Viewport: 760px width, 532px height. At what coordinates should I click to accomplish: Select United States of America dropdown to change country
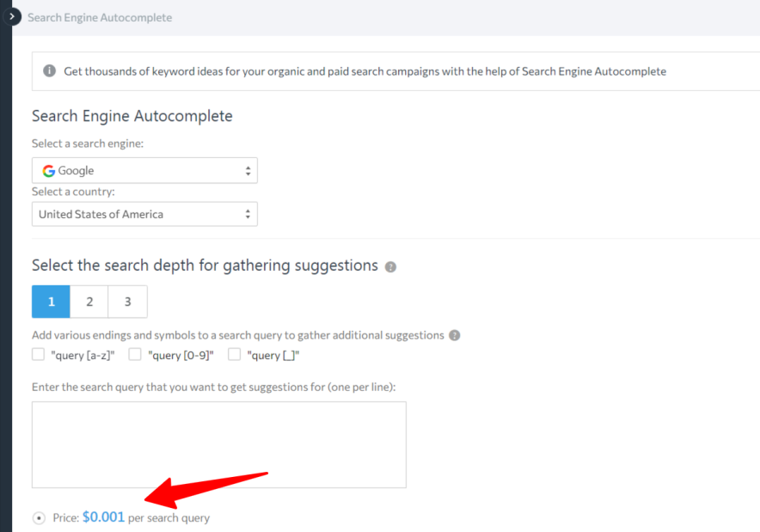(x=144, y=214)
